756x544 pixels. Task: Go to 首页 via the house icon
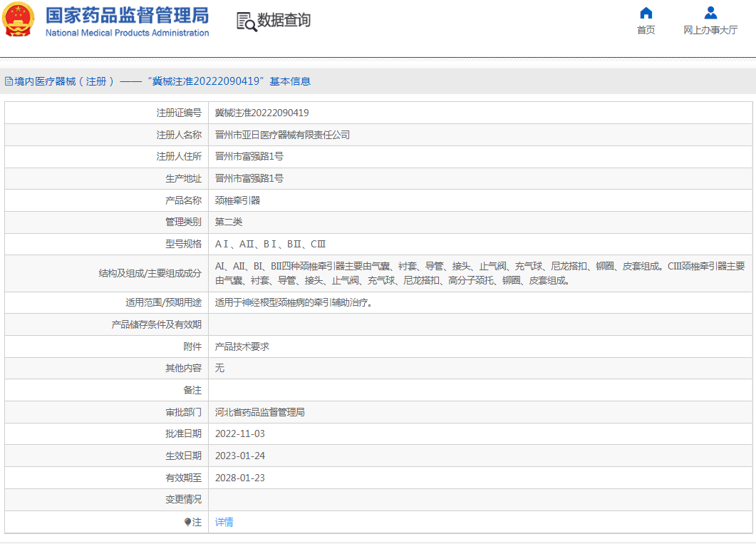pos(646,13)
